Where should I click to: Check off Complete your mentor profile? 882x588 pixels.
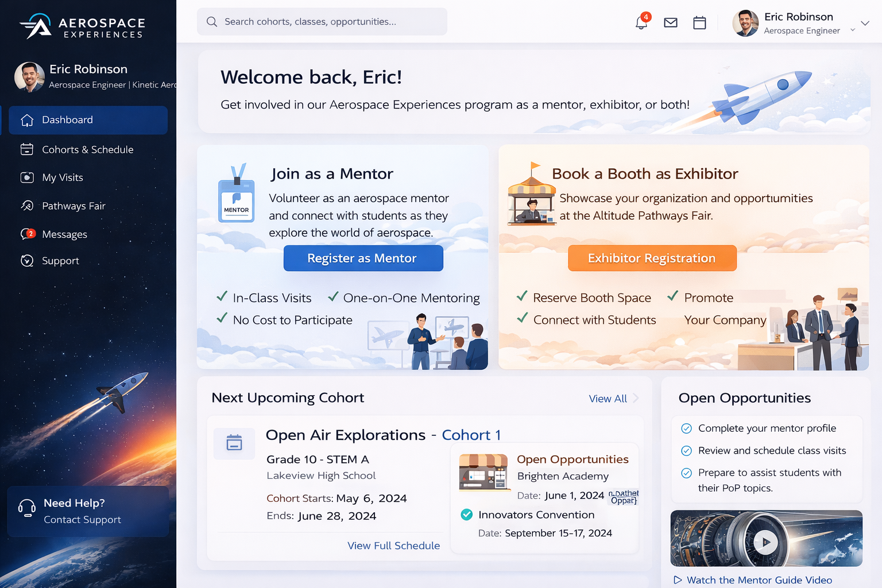(686, 428)
